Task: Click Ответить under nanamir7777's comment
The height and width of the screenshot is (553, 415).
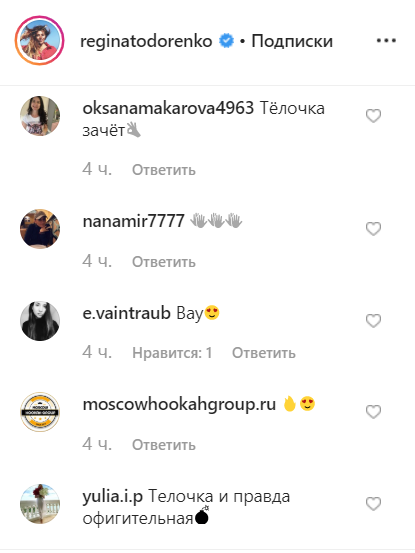Action: (x=164, y=262)
